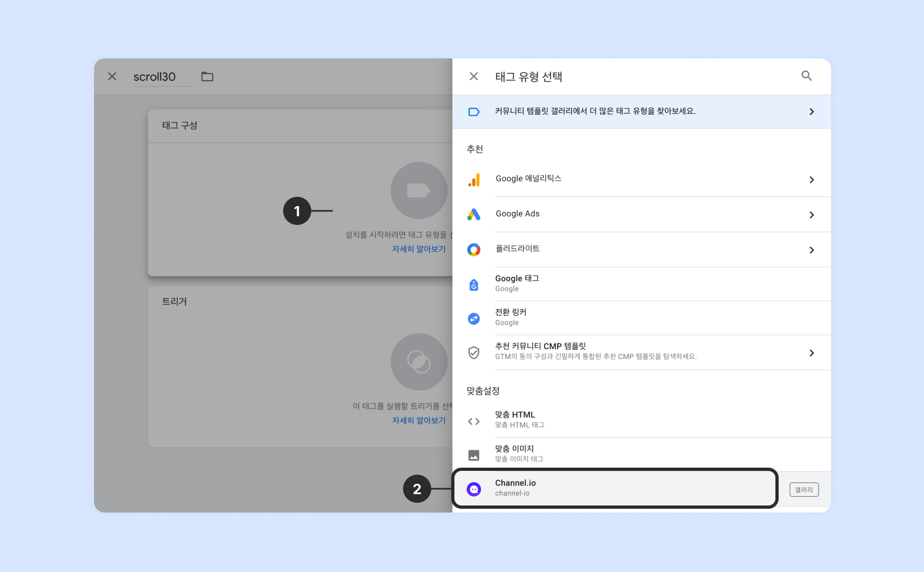Click the 갤러리 badge next to Channel.io

(804, 490)
